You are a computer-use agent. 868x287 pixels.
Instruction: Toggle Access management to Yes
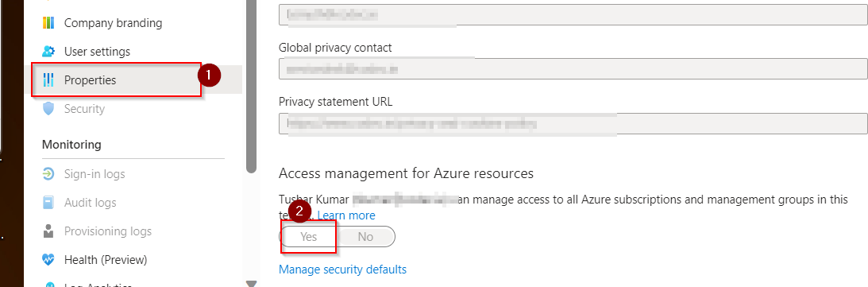pyautogui.click(x=308, y=237)
